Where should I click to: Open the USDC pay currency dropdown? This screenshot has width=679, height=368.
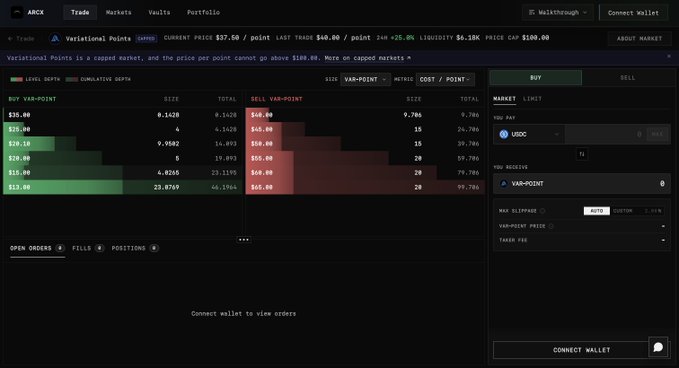point(529,134)
